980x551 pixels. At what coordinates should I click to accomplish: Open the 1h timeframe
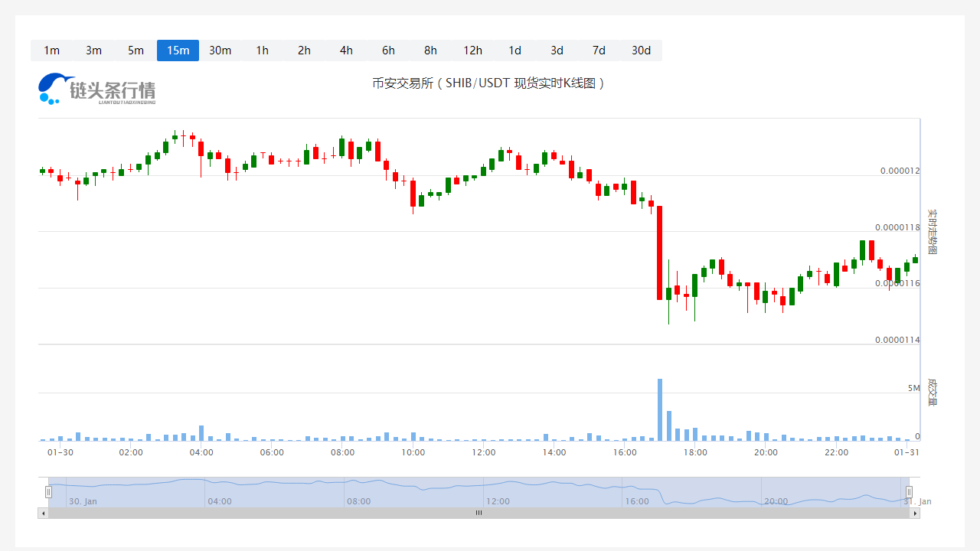pyautogui.click(x=262, y=51)
